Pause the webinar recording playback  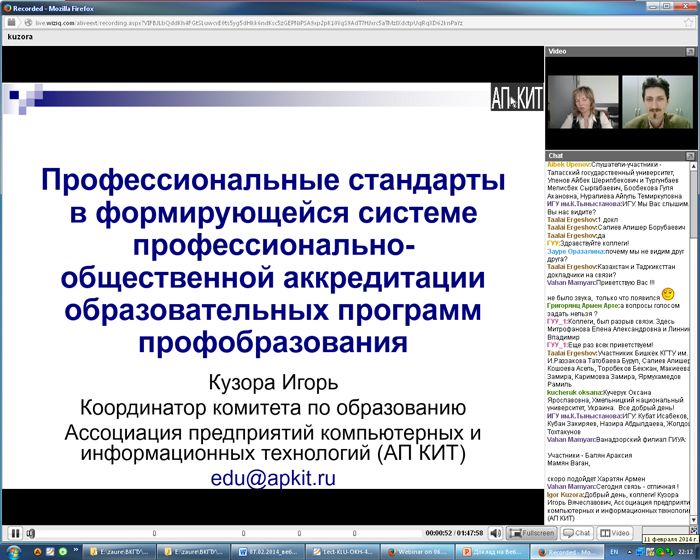click(x=15, y=533)
